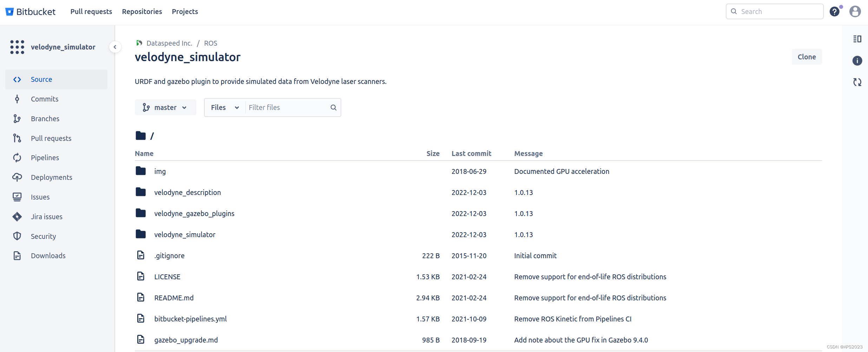Viewport: 868px width, 352px height.
Task: Click the Clone button
Action: [807, 57]
